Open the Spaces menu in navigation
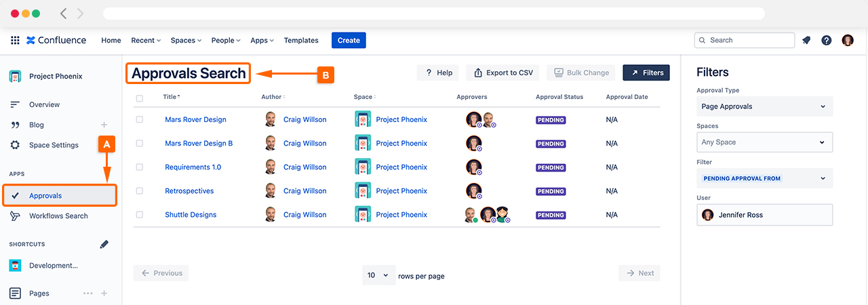This screenshot has width=868, height=305. (186, 40)
